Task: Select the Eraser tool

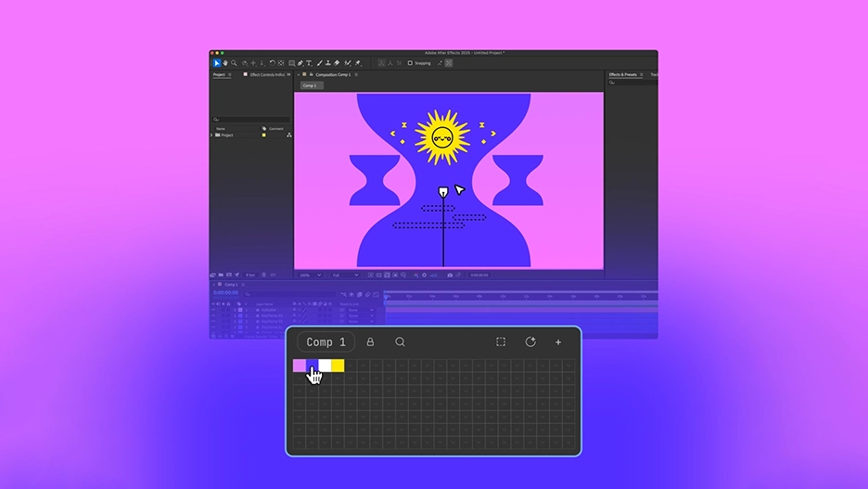Action: tap(337, 63)
